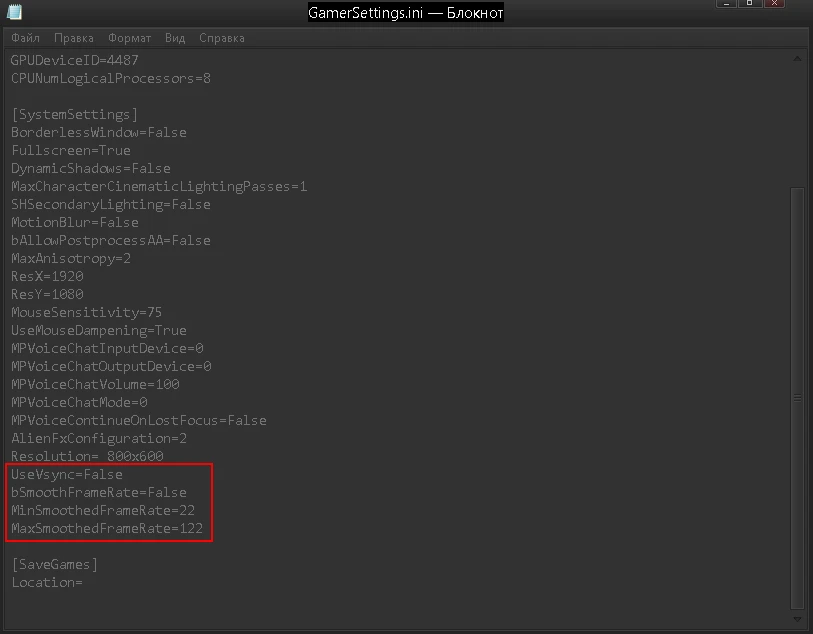This screenshot has height=634, width=813.
Task: Open the Файл menu
Action: [25, 38]
